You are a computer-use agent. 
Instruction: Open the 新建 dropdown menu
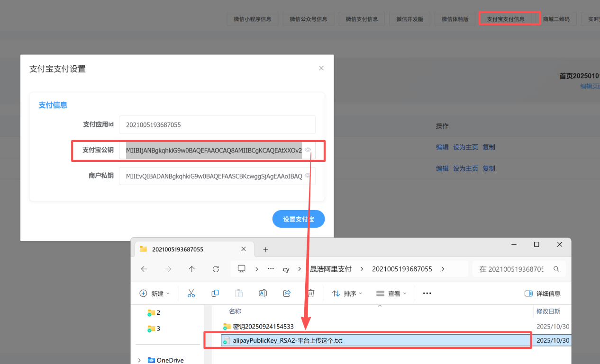click(x=155, y=293)
